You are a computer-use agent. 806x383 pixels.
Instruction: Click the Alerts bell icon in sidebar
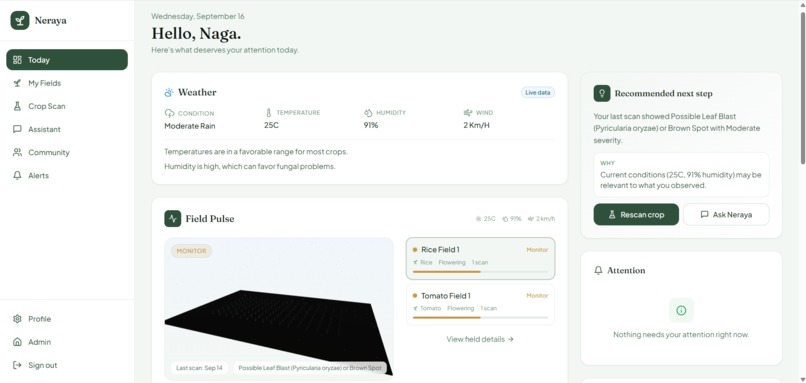pos(17,175)
